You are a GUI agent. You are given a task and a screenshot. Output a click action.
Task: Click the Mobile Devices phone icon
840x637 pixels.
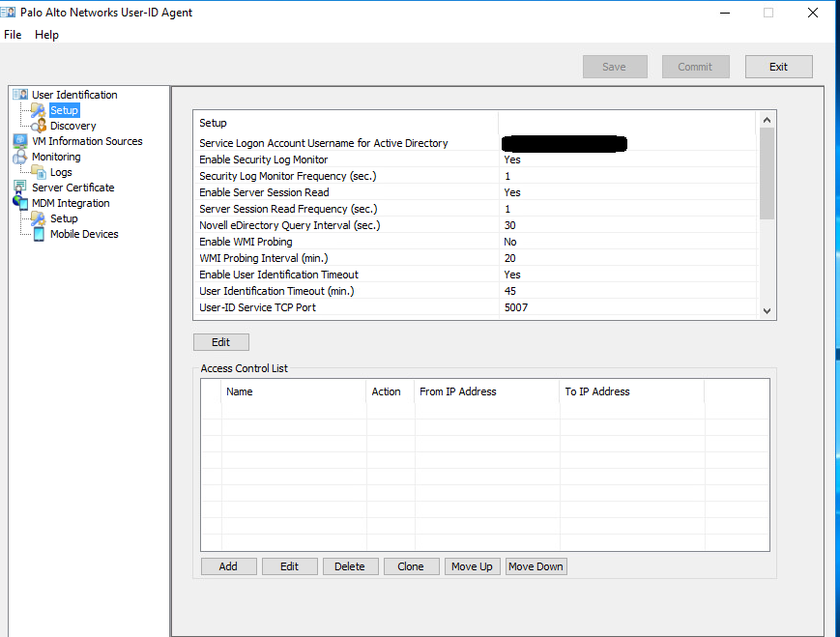click(x=39, y=234)
